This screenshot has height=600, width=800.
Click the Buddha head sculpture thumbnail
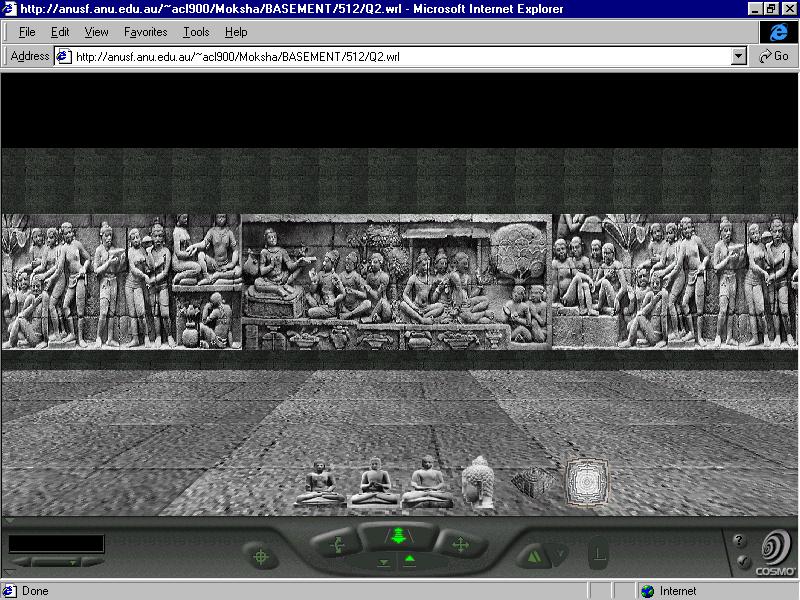(x=479, y=481)
